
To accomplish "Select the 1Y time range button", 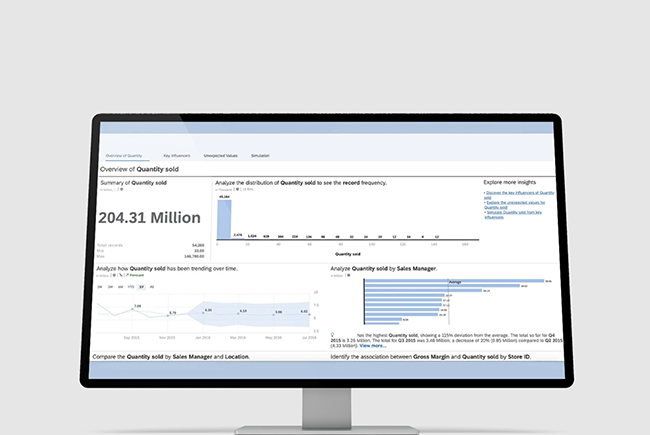I will point(141,287).
